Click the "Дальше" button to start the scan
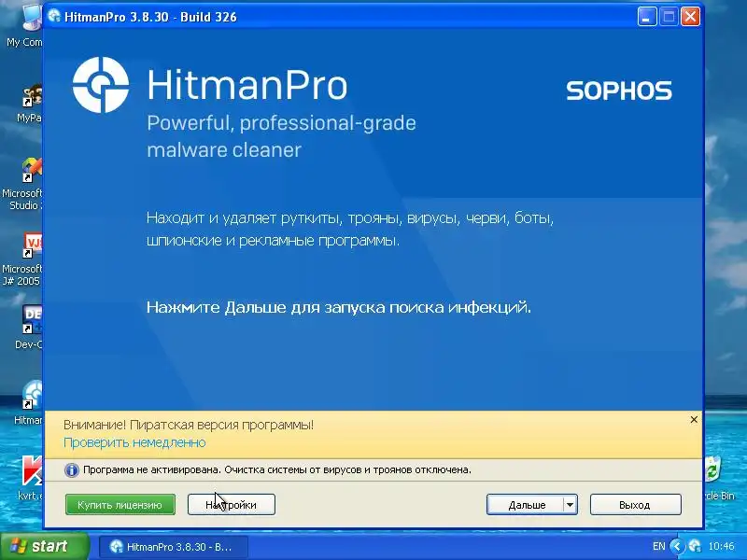The height and width of the screenshot is (560, 747). 526,505
